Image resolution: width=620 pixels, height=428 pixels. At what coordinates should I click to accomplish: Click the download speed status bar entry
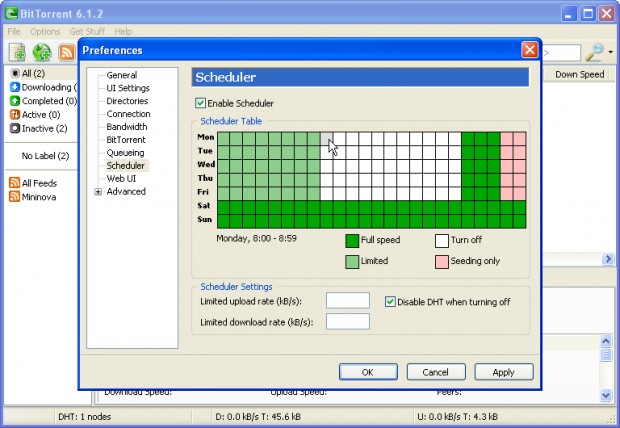(x=257, y=417)
